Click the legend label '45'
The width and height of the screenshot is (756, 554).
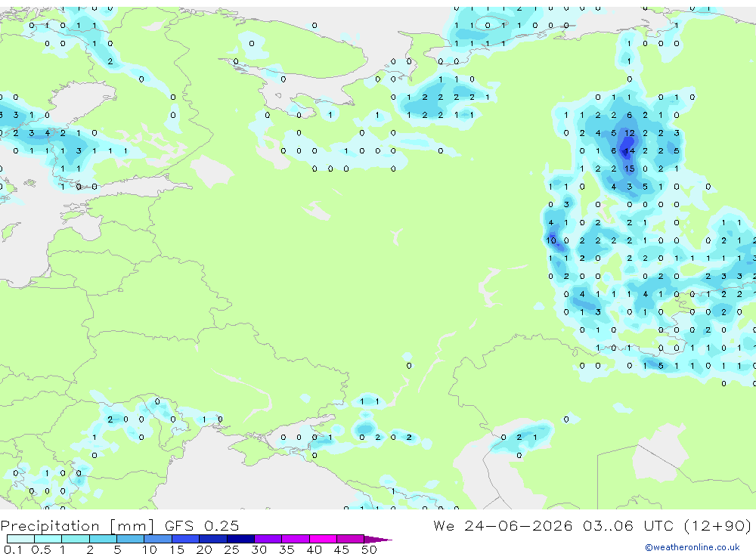tap(342, 549)
